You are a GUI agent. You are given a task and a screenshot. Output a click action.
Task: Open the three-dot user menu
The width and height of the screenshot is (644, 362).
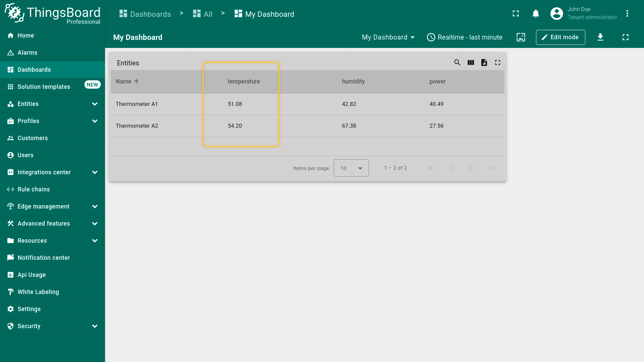627,14
